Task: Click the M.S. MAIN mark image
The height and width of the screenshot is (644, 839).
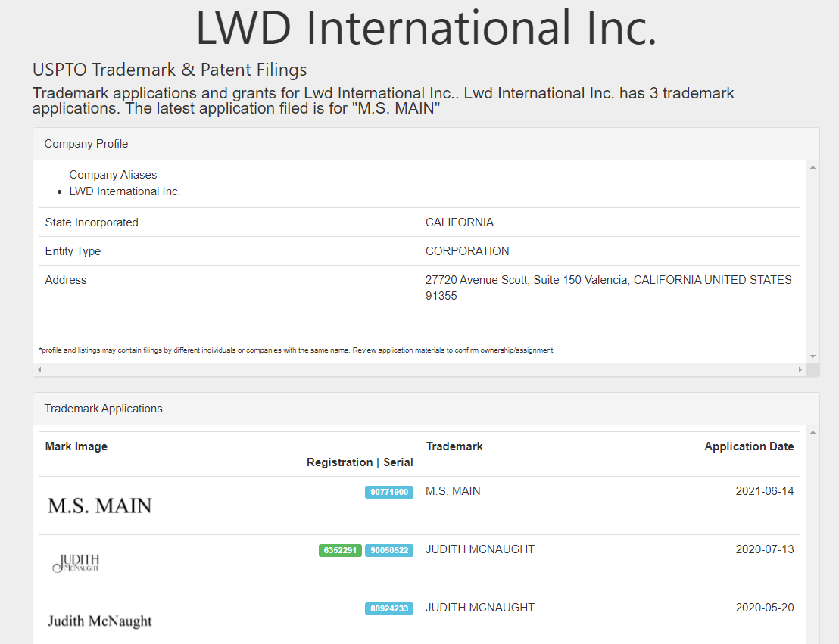Action: (x=99, y=506)
